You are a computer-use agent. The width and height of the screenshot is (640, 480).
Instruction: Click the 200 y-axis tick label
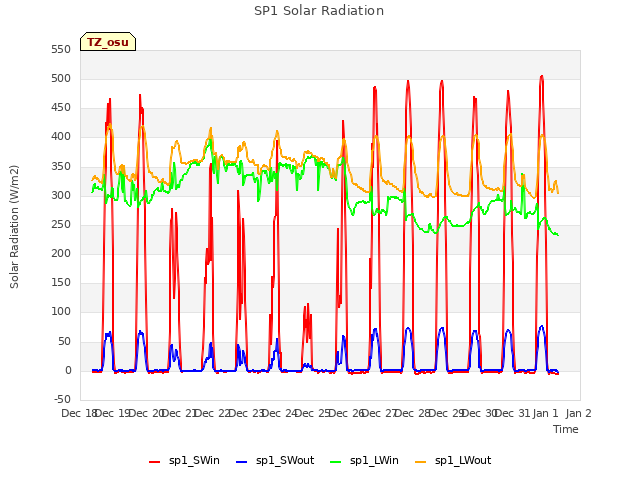tap(61, 253)
